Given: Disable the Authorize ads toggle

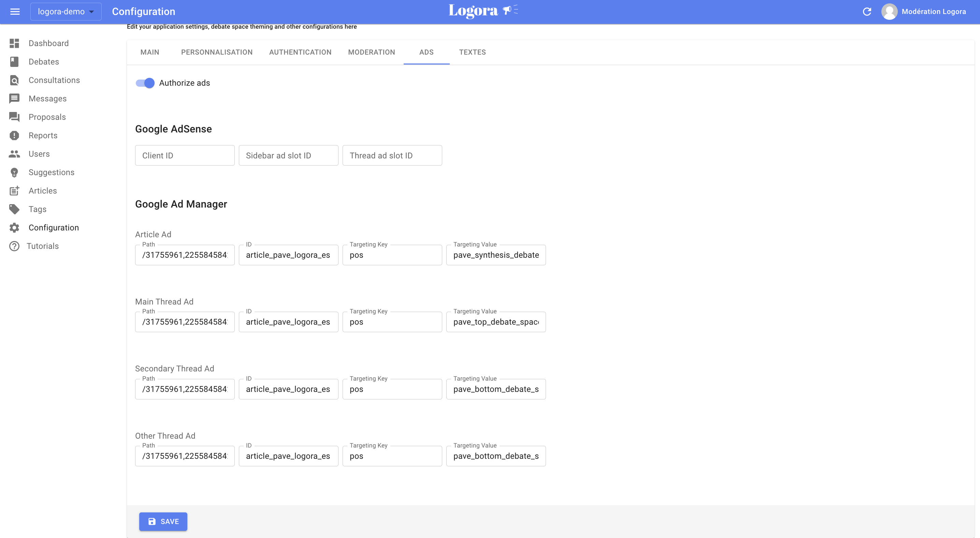Looking at the screenshot, I should coord(145,83).
